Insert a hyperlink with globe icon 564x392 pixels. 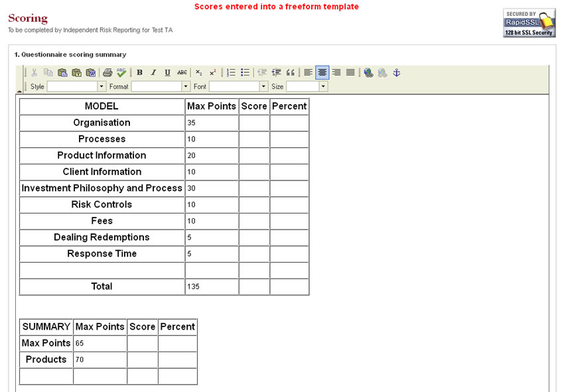(368, 73)
